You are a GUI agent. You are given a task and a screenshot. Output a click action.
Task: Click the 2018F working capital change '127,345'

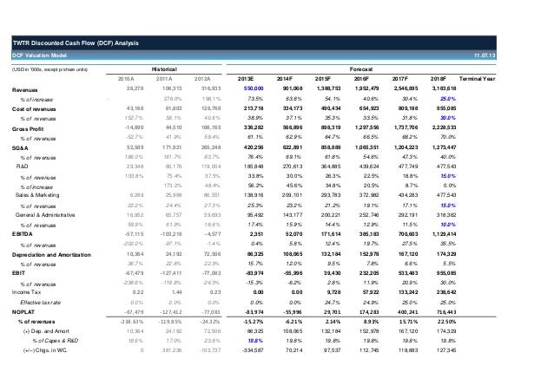point(445,350)
